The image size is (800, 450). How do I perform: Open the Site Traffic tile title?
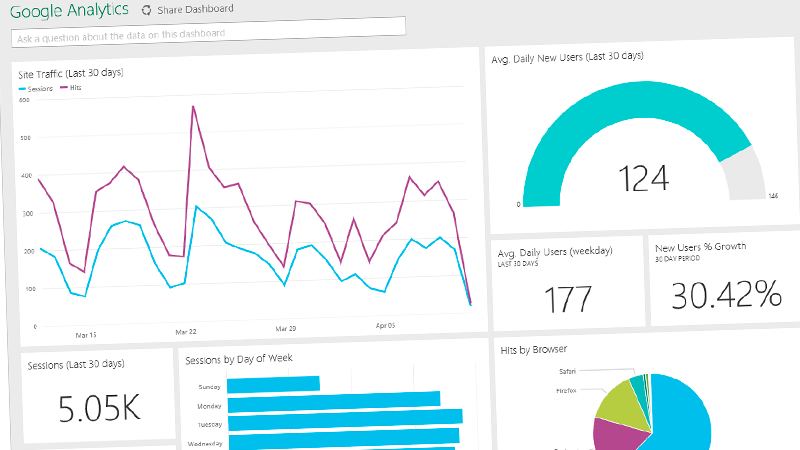click(71, 72)
